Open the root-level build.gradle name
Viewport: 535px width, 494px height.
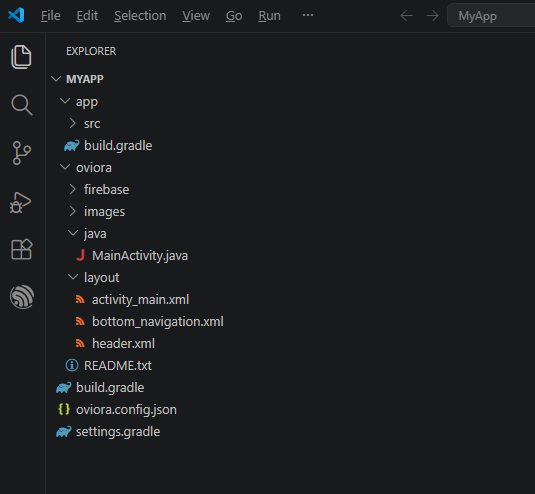[x=110, y=388]
